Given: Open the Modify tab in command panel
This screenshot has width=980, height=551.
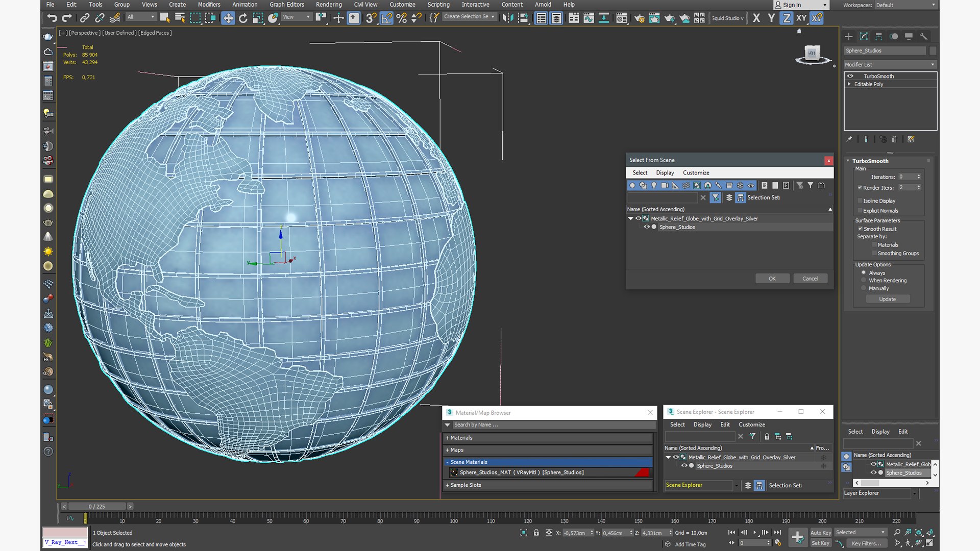Looking at the screenshot, I should click(864, 36).
